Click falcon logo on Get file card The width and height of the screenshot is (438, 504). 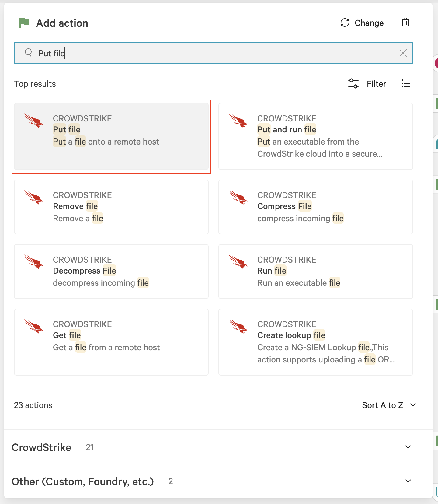pyautogui.click(x=34, y=326)
